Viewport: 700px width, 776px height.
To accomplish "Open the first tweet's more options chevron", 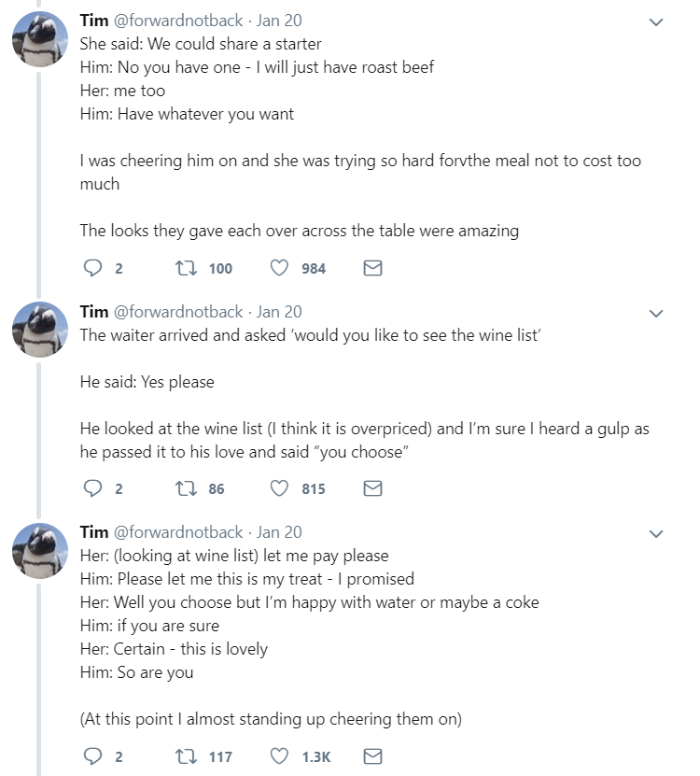I will (x=656, y=21).
